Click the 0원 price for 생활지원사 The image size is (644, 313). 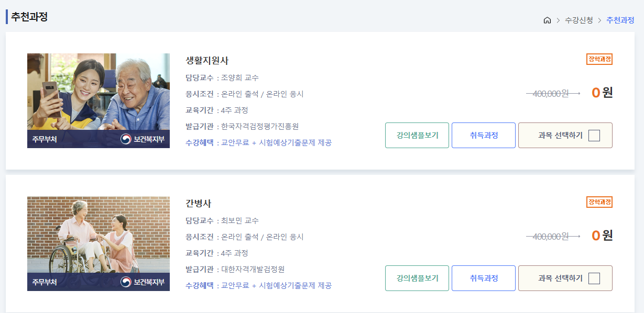point(602,93)
